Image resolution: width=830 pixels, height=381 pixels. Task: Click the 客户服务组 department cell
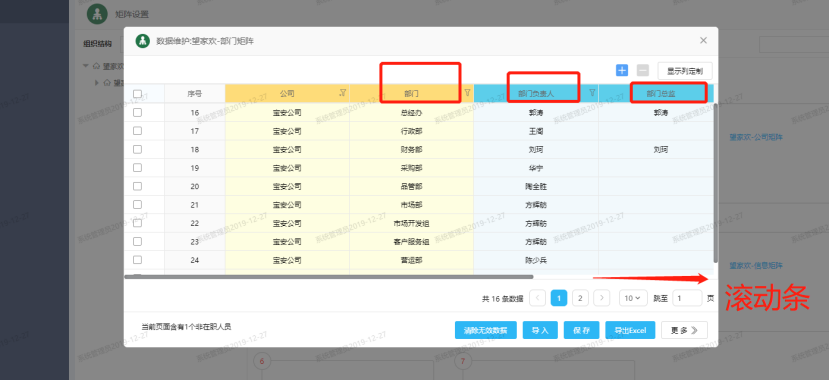click(x=412, y=241)
